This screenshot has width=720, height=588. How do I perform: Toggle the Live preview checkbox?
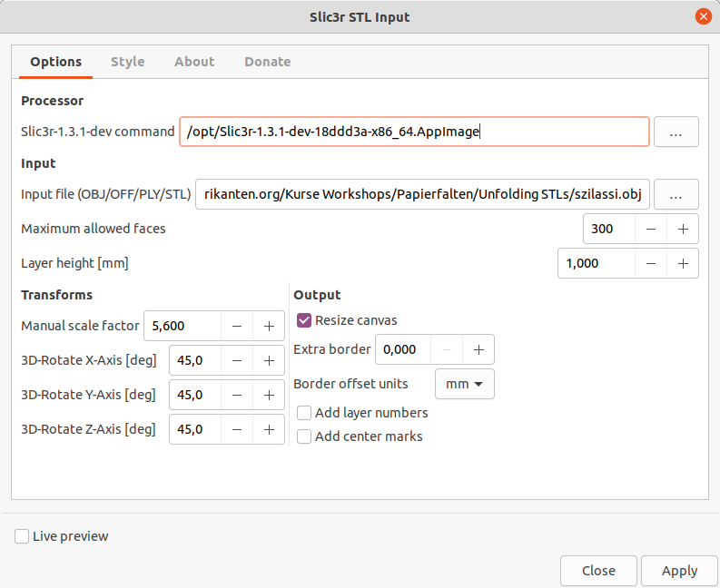[22, 536]
